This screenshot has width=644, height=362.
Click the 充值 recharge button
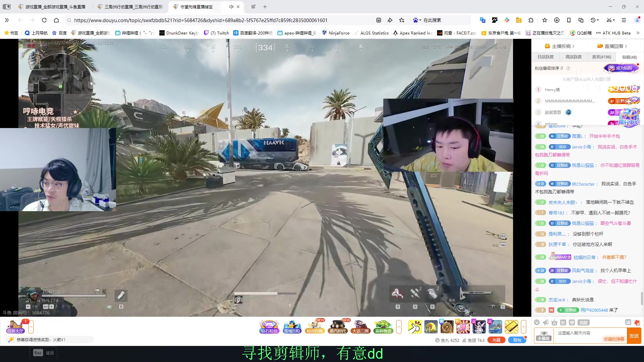496,340
